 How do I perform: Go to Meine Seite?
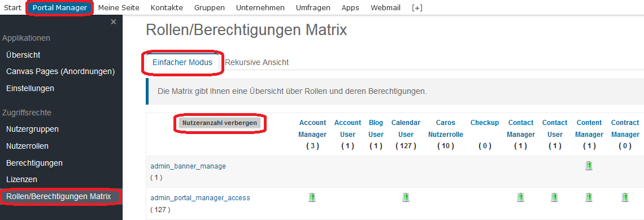click(x=119, y=7)
